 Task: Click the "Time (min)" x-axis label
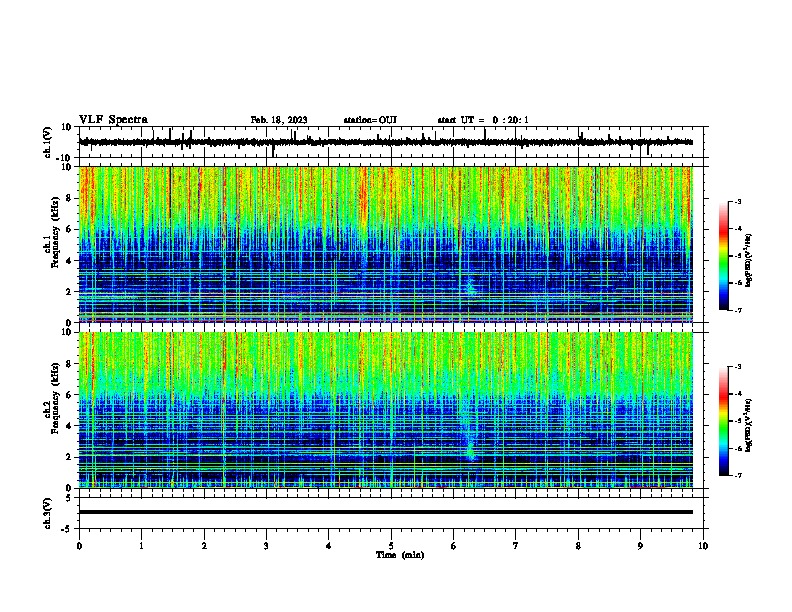[x=400, y=555]
